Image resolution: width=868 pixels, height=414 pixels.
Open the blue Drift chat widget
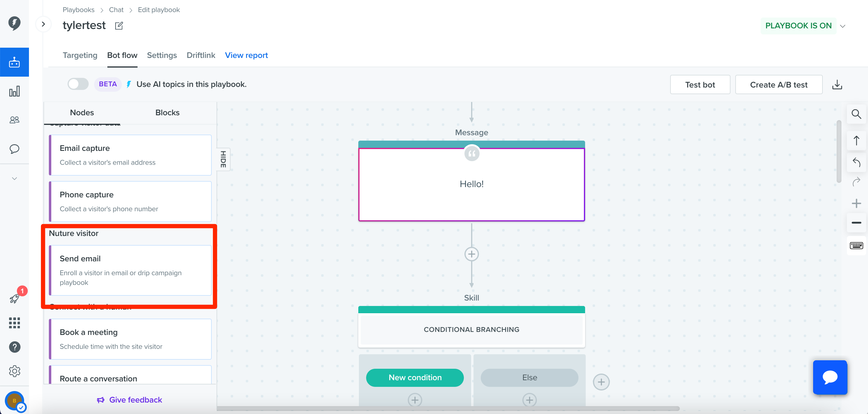click(830, 377)
